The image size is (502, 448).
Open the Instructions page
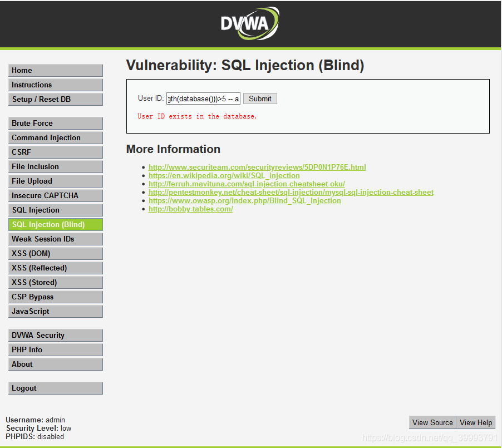56,85
